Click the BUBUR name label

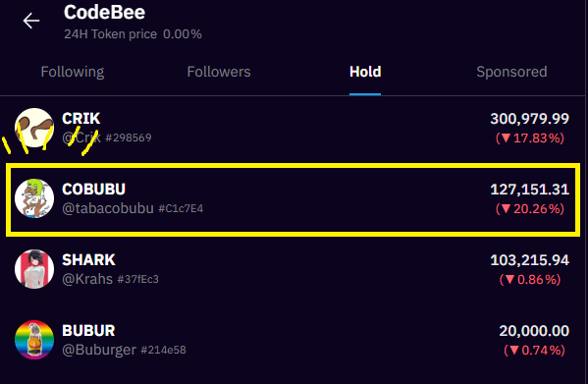88,331
